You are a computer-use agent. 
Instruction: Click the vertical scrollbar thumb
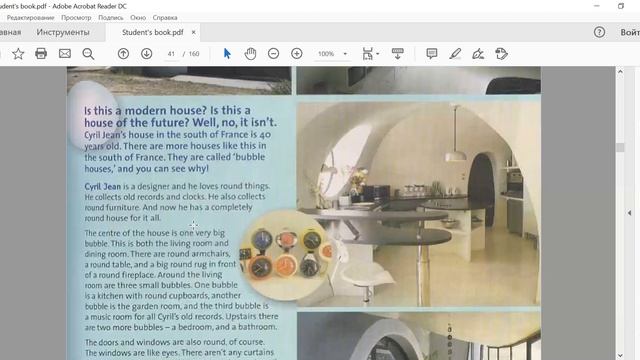620,147
